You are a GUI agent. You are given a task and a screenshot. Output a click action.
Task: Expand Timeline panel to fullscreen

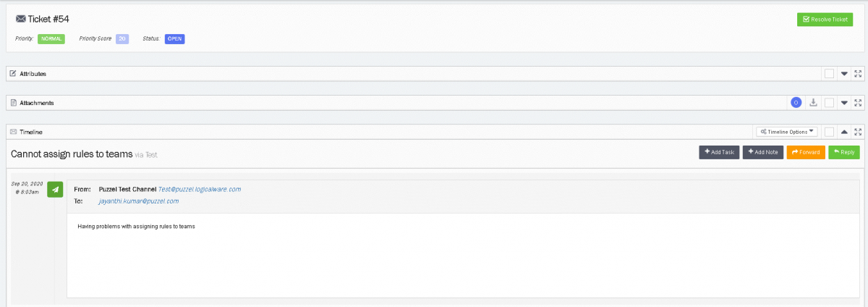click(x=858, y=132)
